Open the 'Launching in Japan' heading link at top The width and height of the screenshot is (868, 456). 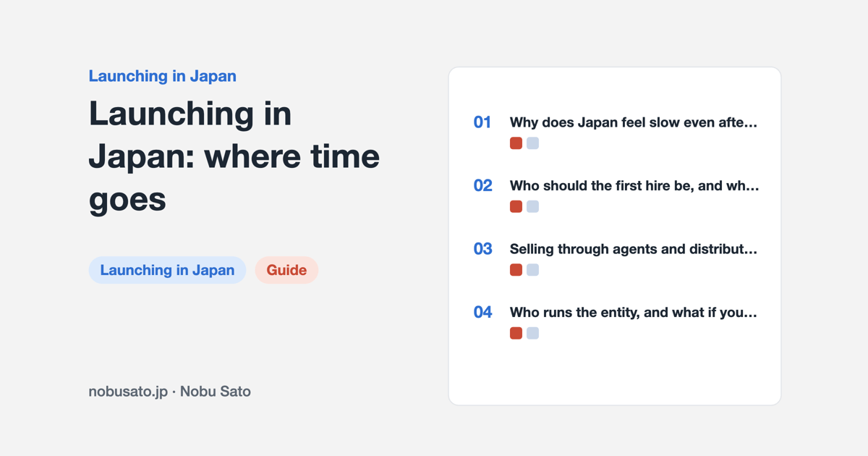click(163, 76)
